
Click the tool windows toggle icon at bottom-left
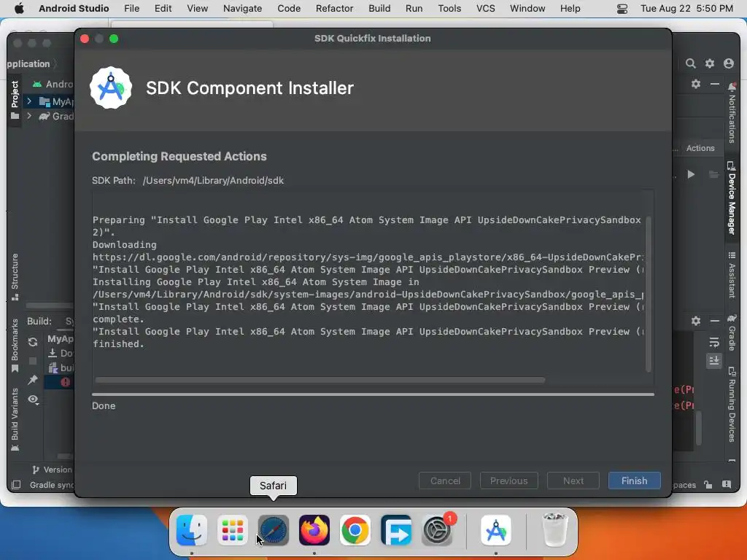click(x=16, y=485)
